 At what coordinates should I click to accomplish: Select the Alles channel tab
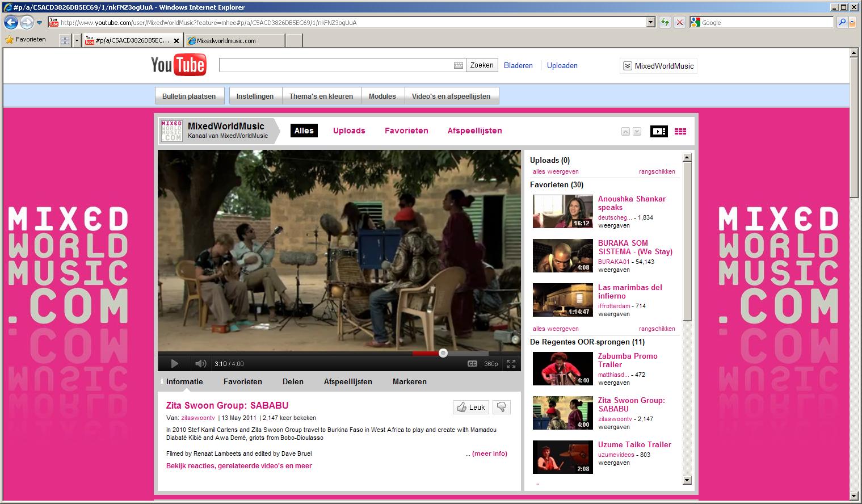(304, 131)
